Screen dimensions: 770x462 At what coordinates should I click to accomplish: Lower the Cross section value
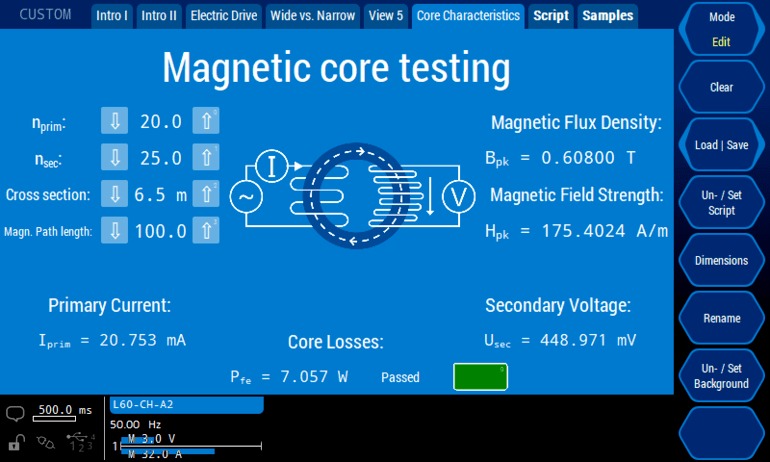click(115, 195)
